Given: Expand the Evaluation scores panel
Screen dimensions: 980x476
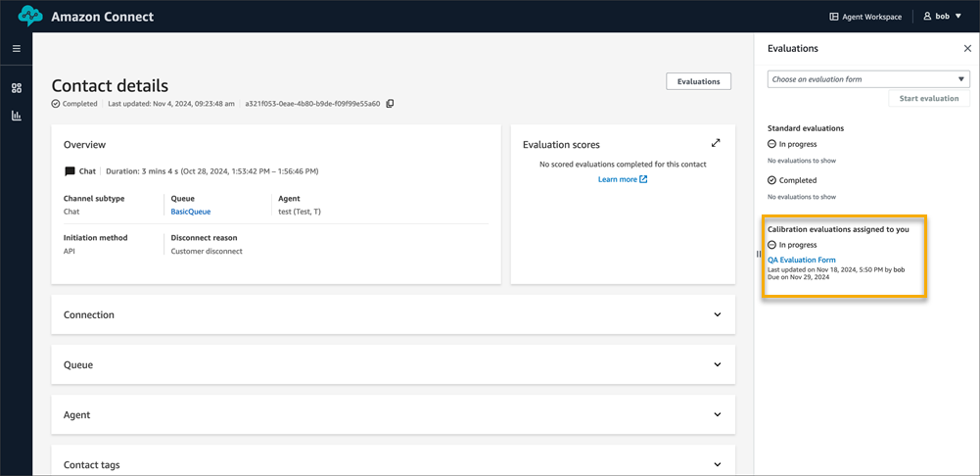Looking at the screenshot, I should tap(716, 143).
